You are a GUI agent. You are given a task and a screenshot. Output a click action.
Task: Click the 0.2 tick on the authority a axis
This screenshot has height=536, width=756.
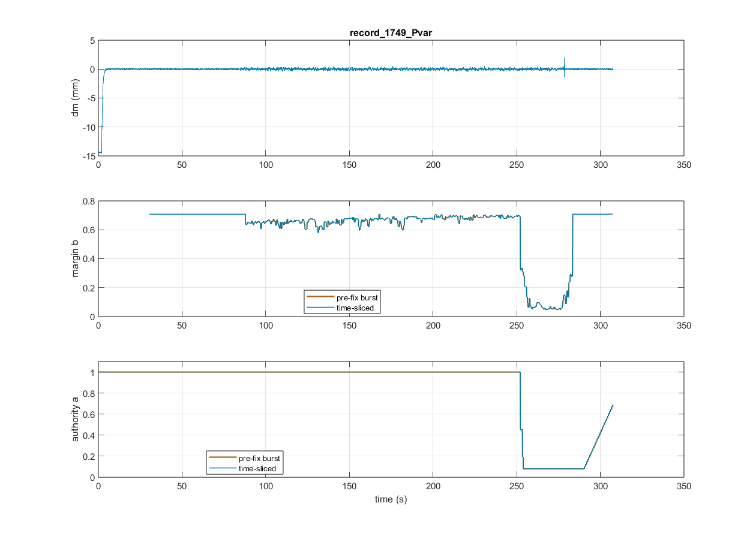coord(89,456)
